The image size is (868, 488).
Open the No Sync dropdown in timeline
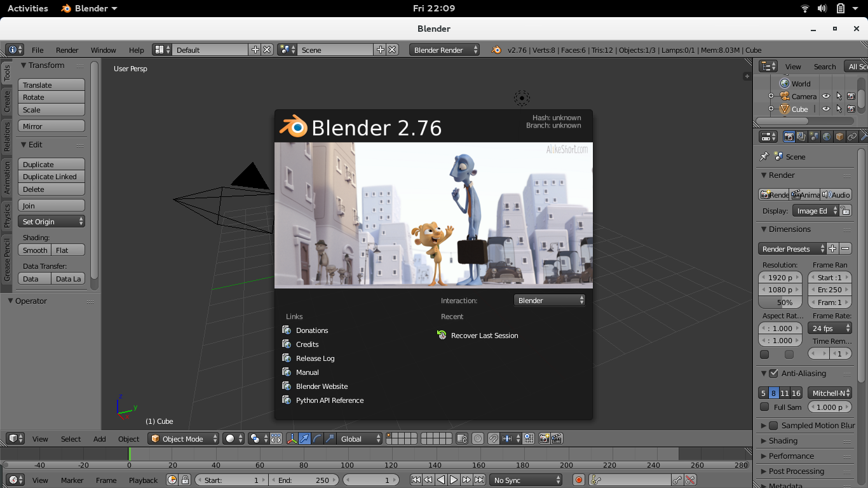pos(527,480)
